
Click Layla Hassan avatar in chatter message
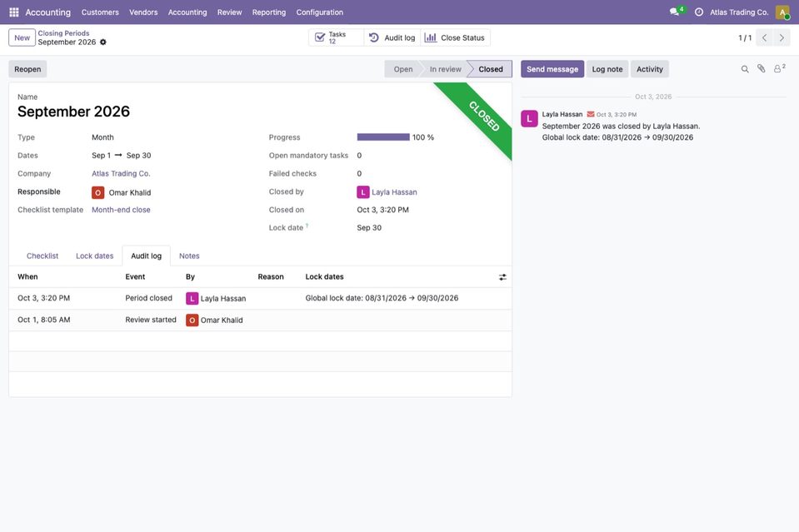529,118
